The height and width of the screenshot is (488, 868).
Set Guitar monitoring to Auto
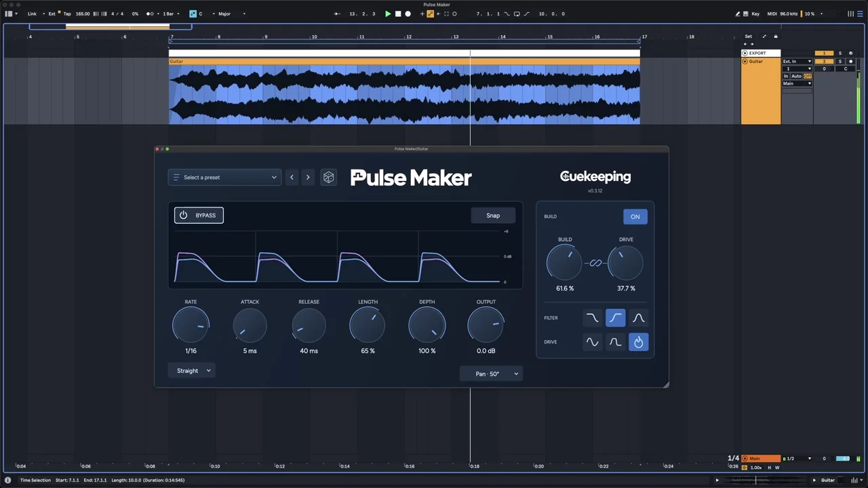(x=797, y=76)
